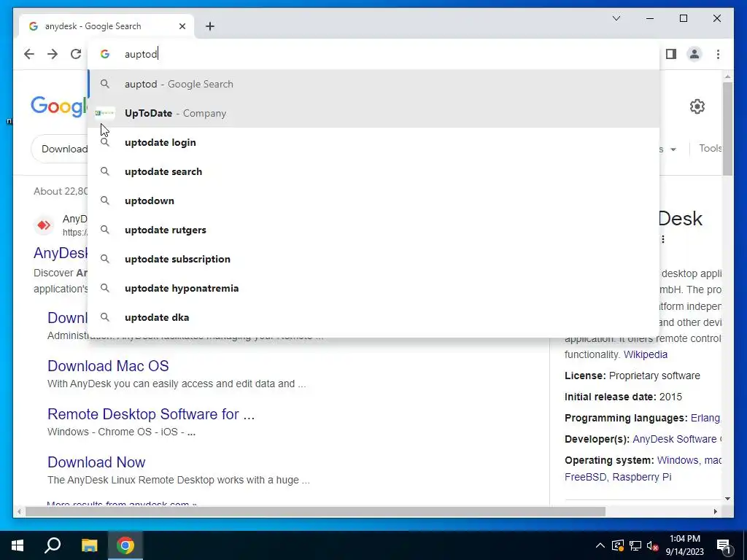The height and width of the screenshot is (560, 747).
Task: Click the Chrome icon in the taskbar
Action: (125, 545)
